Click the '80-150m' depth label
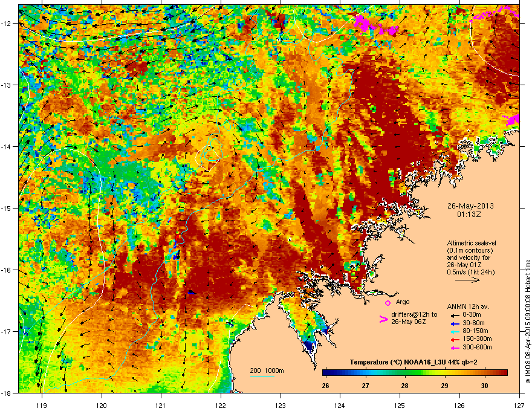The height and width of the screenshot is (411, 532). pyautogui.click(x=475, y=331)
